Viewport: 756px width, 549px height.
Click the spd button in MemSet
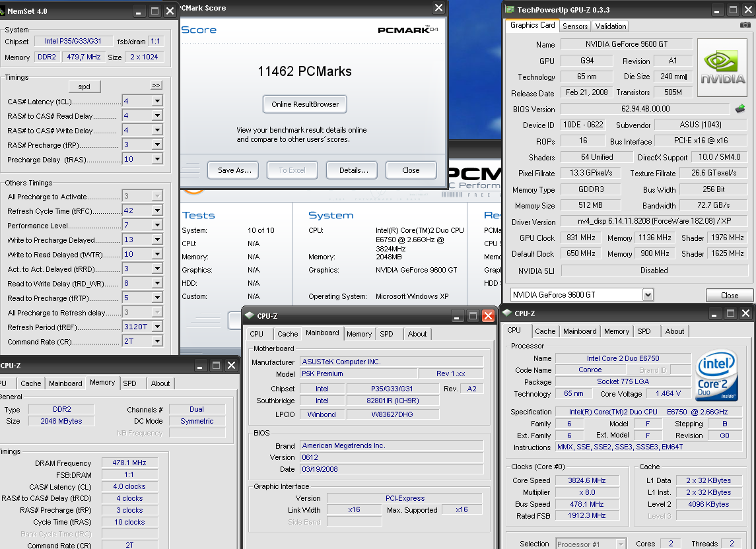(85, 86)
